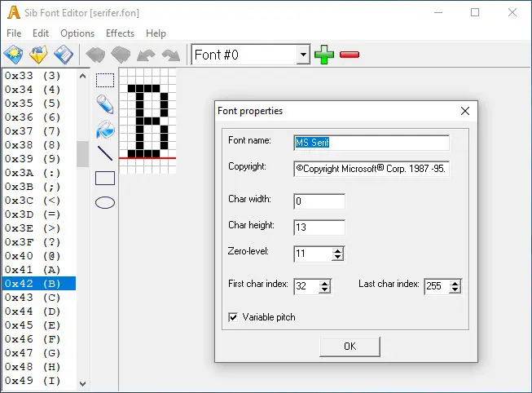The image size is (532, 393).
Task: Click the First char index value field
Action: (306, 286)
